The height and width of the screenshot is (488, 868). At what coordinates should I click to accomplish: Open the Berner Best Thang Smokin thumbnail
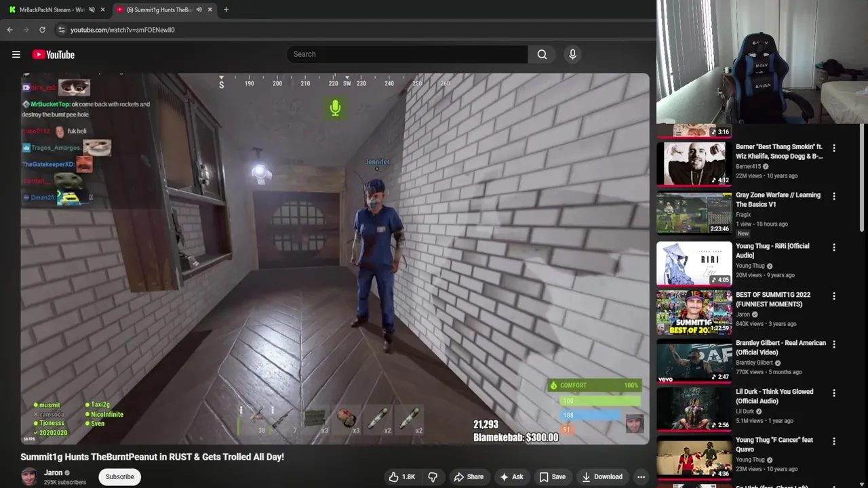(694, 163)
